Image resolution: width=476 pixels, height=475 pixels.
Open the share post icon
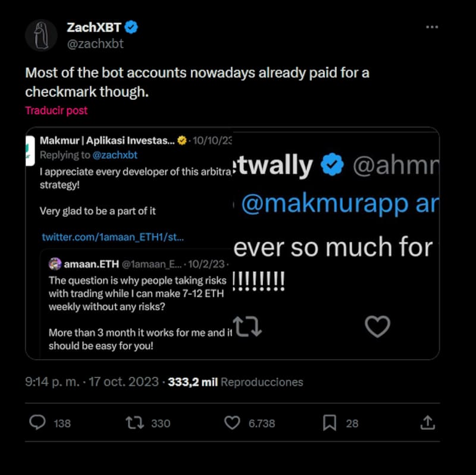click(x=427, y=423)
